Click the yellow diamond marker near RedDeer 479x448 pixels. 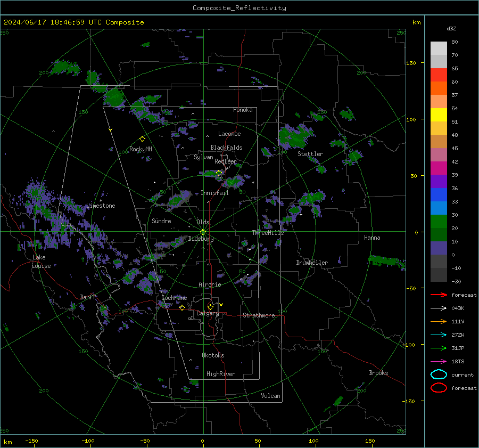219,173
